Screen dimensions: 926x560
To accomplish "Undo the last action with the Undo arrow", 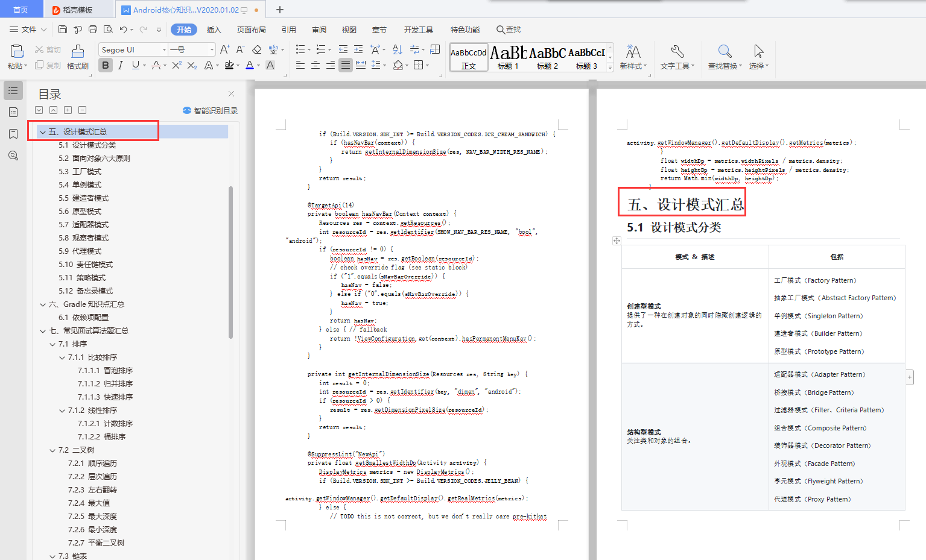I will coord(123,29).
